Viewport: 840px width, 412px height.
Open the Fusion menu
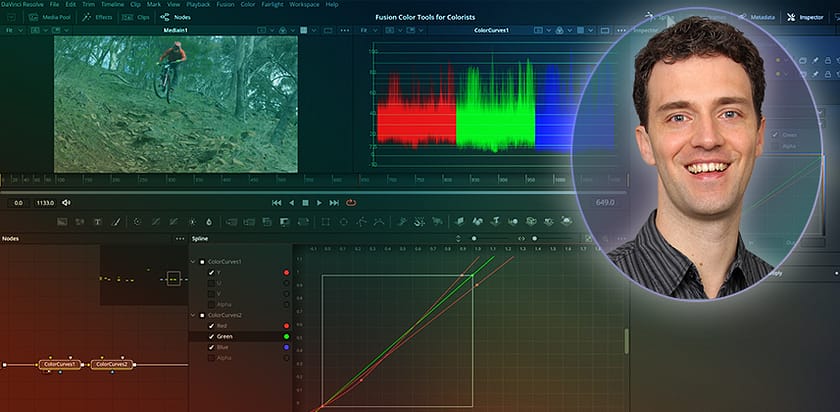pyautogui.click(x=225, y=4)
